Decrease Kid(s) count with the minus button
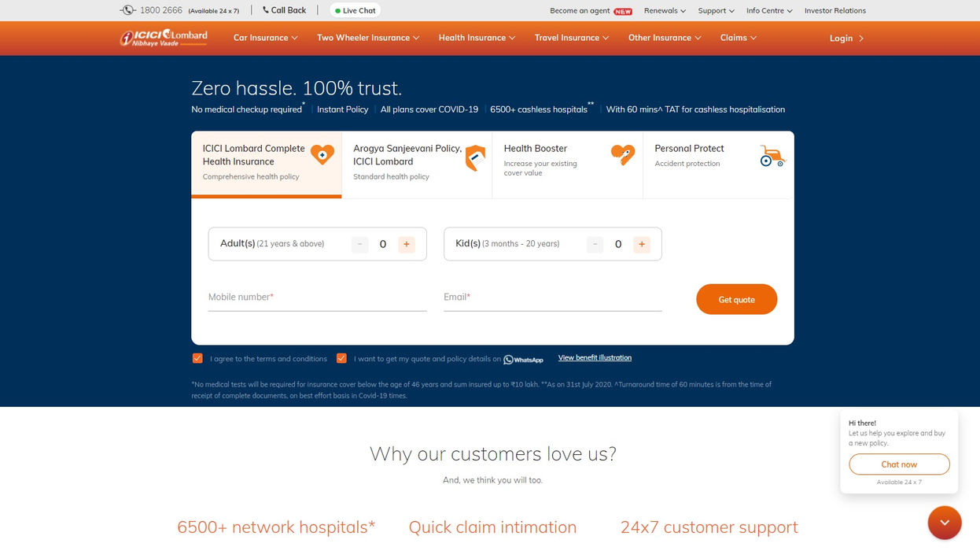This screenshot has width=980, height=551. click(x=595, y=244)
